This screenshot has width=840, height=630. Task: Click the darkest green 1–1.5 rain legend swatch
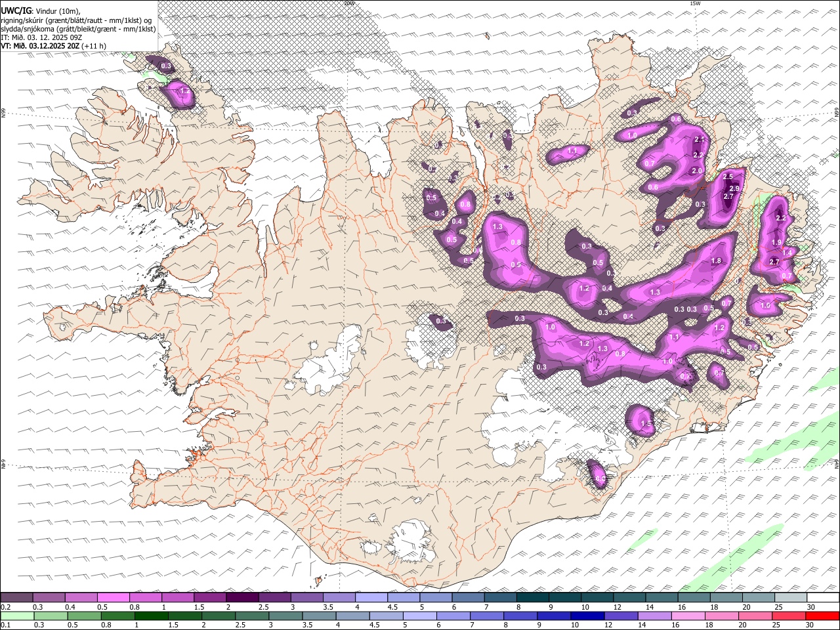click(151, 616)
